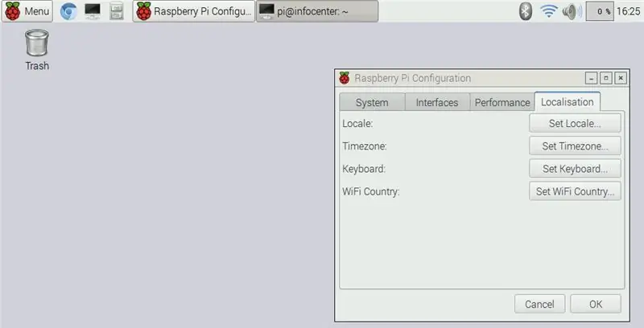The image size is (644, 328).
Task: Switch to pi@infocenter terminal taskbar entry
Action: click(x=317, y=11)
